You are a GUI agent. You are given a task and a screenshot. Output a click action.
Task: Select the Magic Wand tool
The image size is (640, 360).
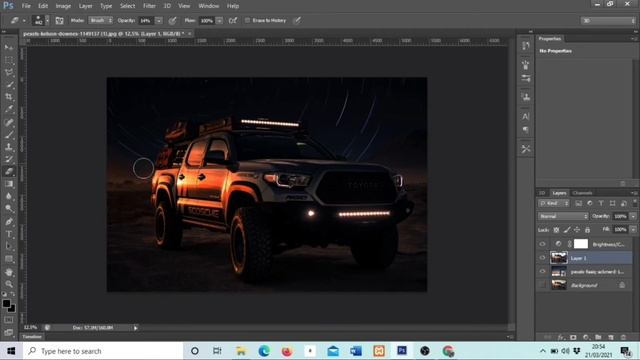pos(9,85)
